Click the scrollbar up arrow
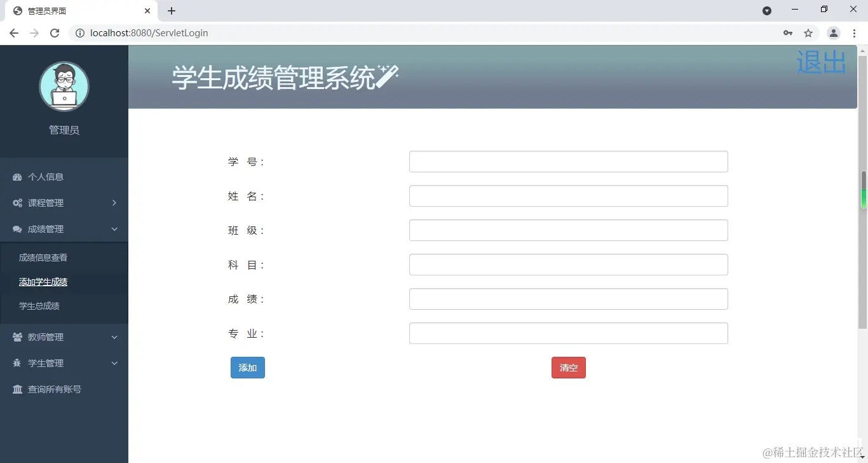868x463 pixels. point(863,50)
